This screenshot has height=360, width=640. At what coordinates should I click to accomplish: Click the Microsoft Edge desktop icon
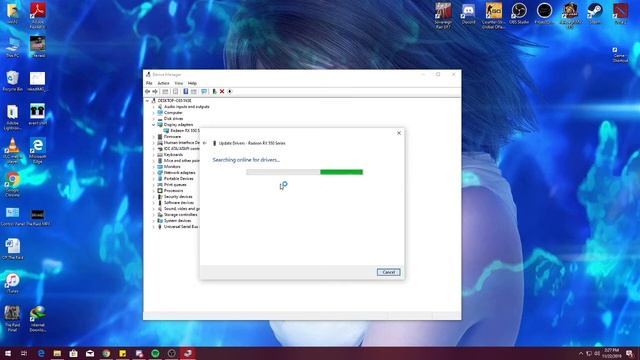coord(38,151)
